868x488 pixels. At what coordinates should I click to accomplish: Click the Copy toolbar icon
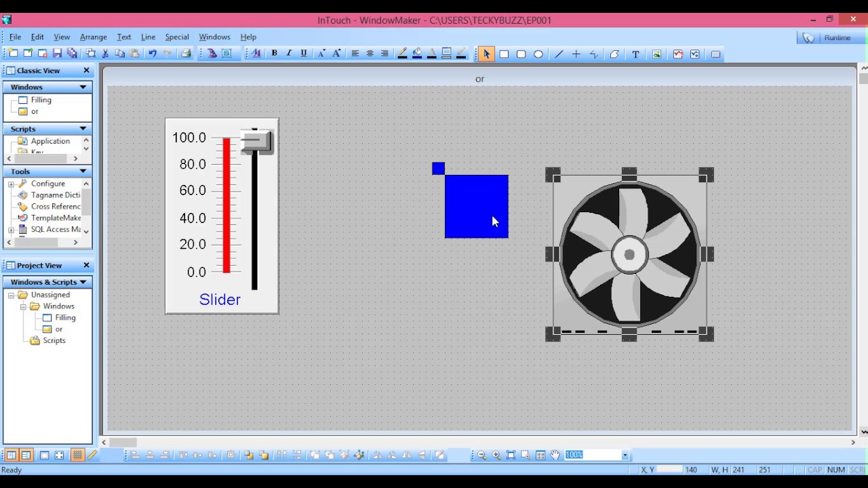[x=120, y=54]
